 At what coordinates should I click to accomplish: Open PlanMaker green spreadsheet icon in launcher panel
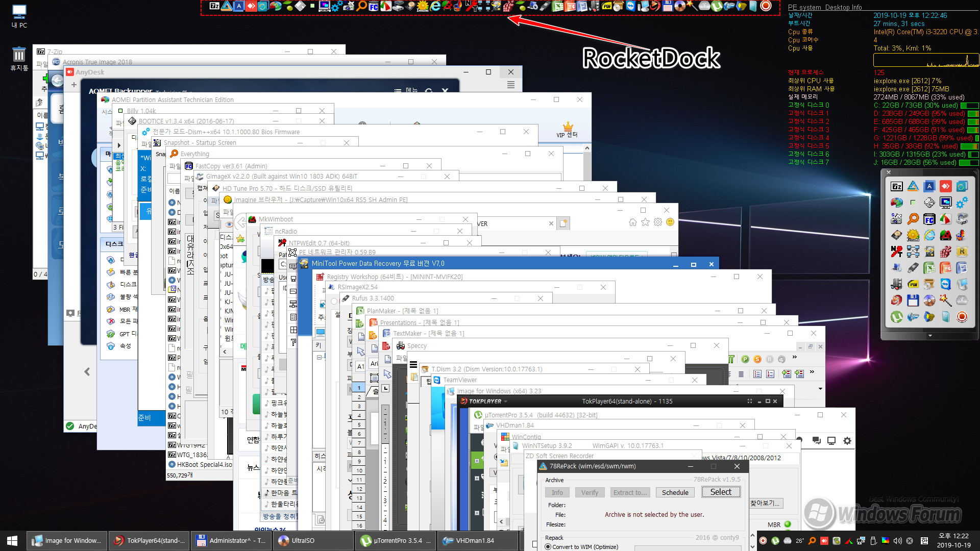tap(929, 268)
